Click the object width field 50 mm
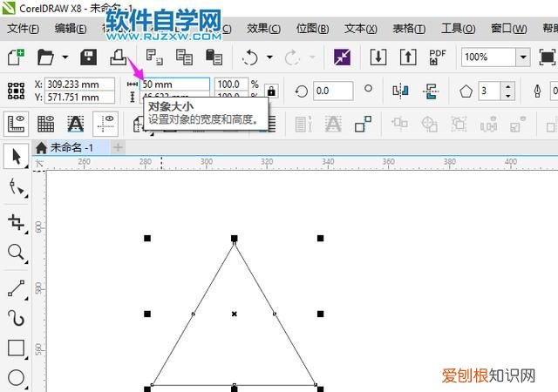558x392 pixels. tap(174, 84)
